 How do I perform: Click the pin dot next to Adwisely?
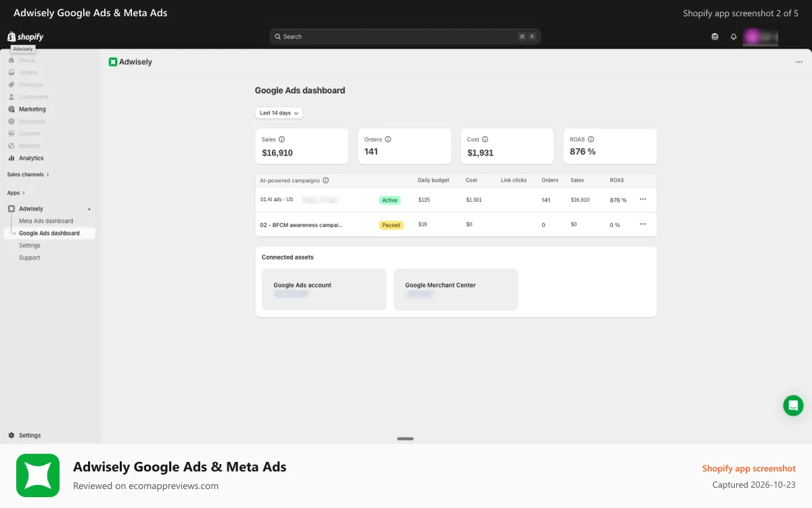pos(89,209)
